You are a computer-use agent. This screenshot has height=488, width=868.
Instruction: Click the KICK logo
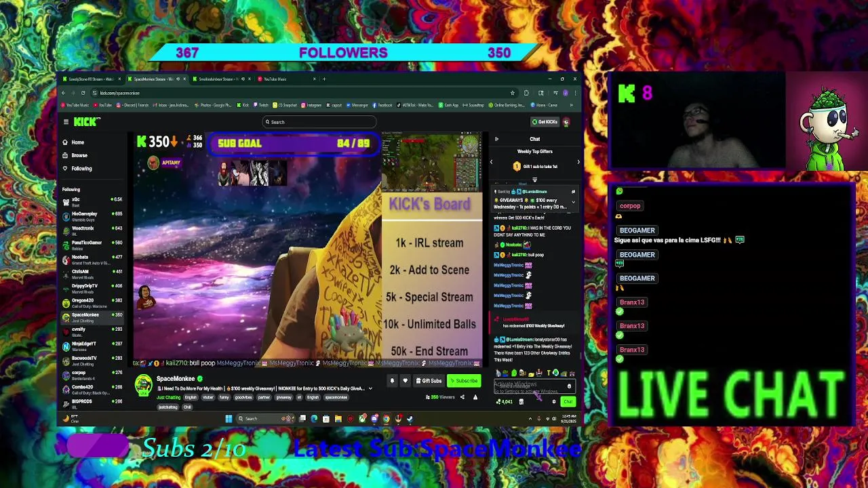point(86,122)
